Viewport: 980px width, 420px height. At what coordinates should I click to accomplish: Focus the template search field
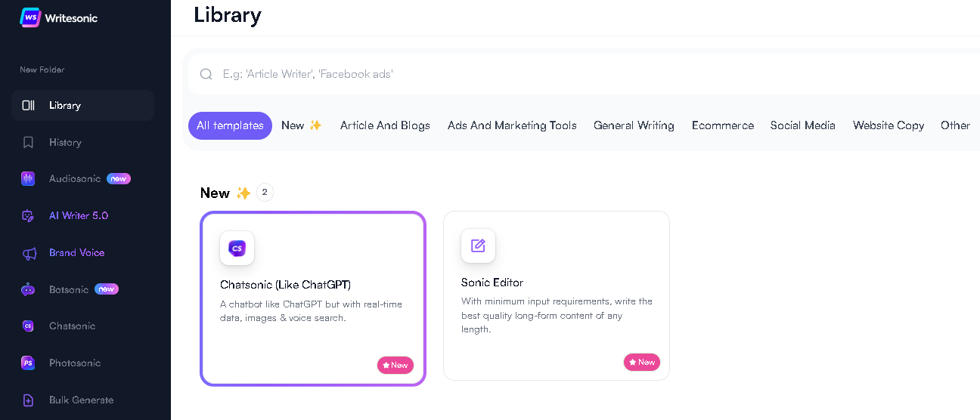point(529,74)
